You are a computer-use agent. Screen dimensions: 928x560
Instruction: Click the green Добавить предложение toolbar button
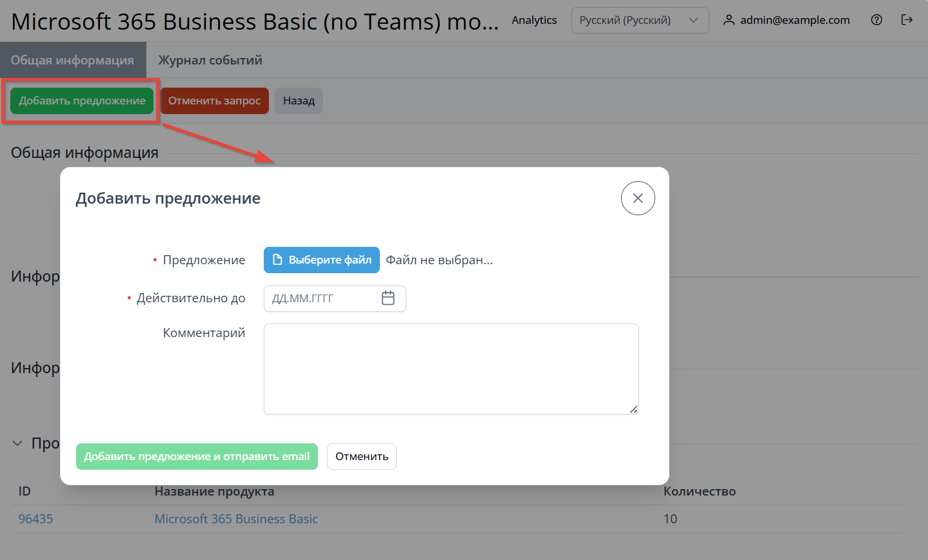tap(82, 101)
